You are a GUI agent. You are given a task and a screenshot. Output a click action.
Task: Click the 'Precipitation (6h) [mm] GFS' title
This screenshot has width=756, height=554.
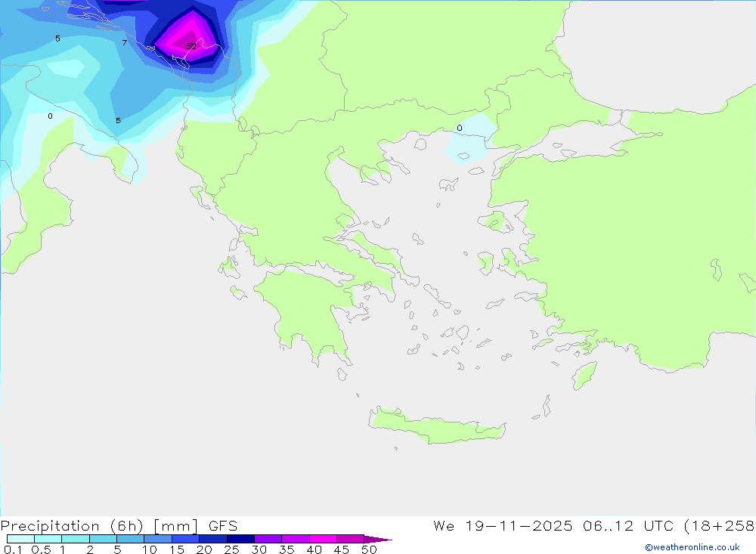[x=119, y=526]
